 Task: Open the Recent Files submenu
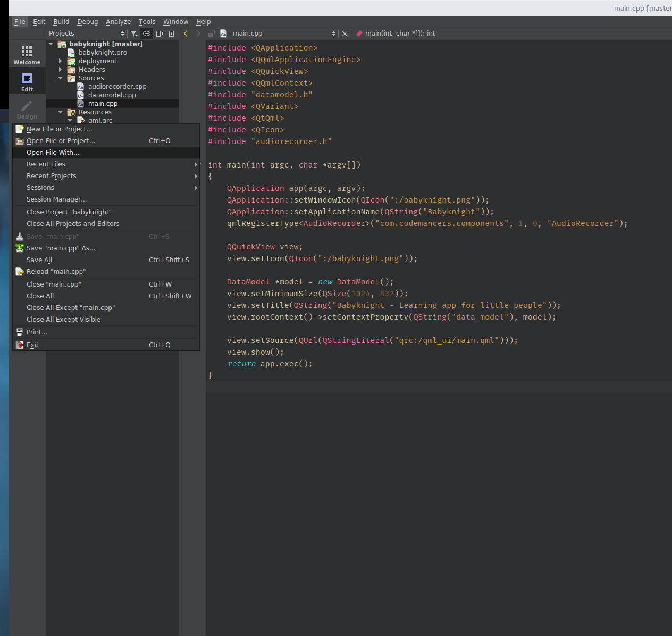pyautogui.click(x=46, y=164)
